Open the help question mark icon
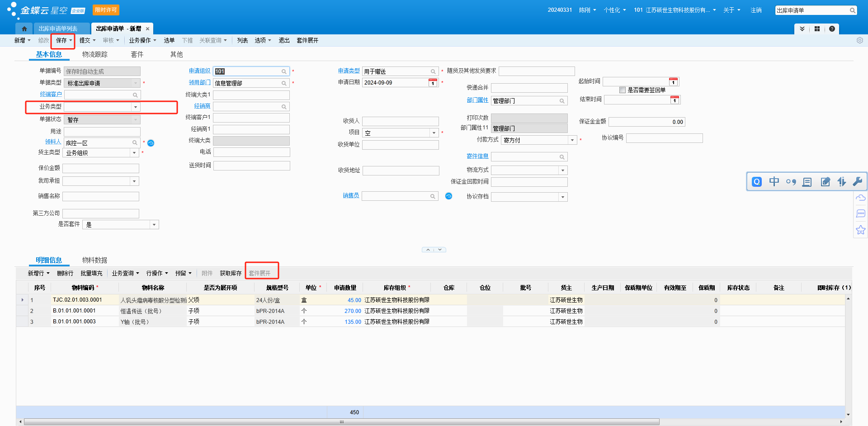The image size is (868, 426). coord(832,29)
